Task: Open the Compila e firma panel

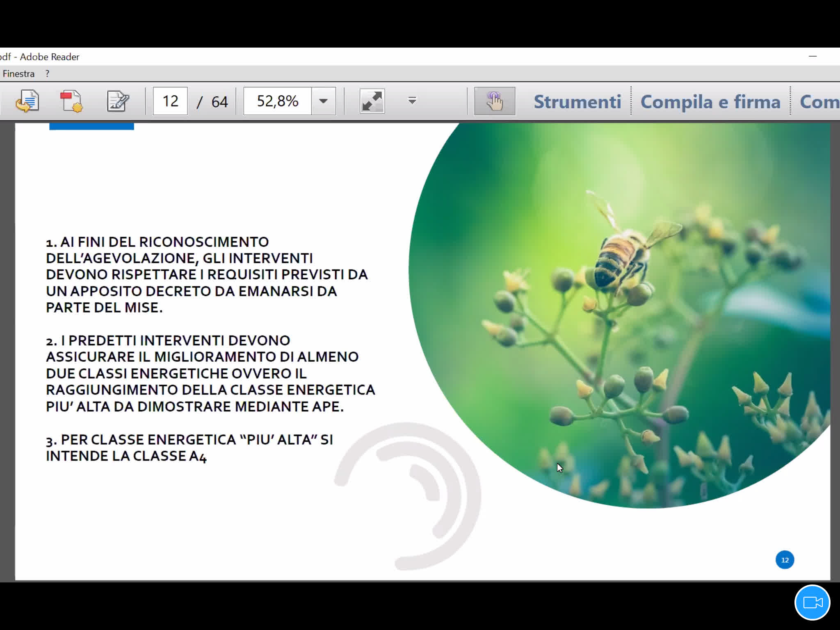Action: pyautogui.click(x=710, y=102)
